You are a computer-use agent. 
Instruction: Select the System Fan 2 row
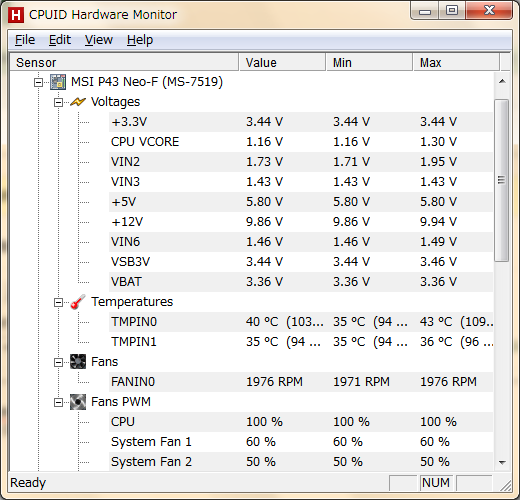tap(301, 462)
